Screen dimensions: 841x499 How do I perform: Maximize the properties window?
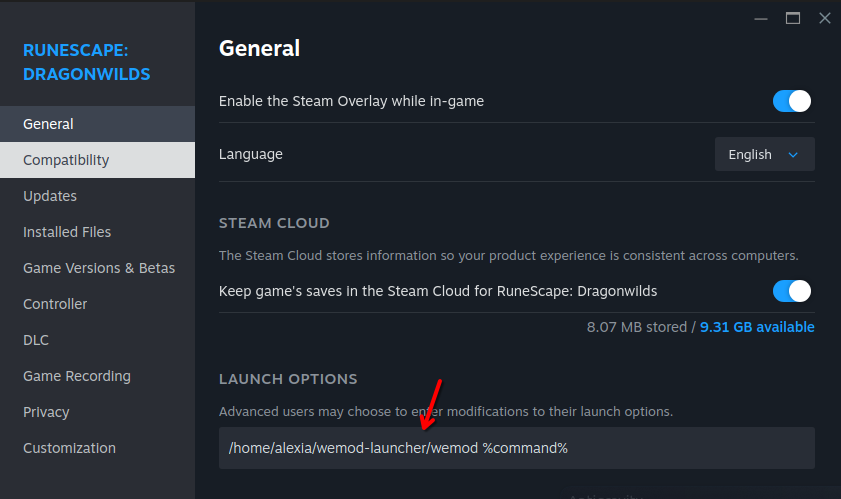(793, 18)
